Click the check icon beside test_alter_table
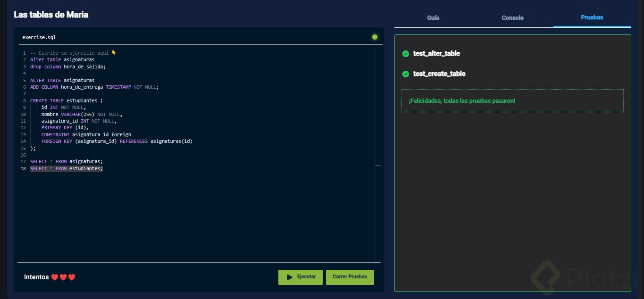 click(405, 54)
